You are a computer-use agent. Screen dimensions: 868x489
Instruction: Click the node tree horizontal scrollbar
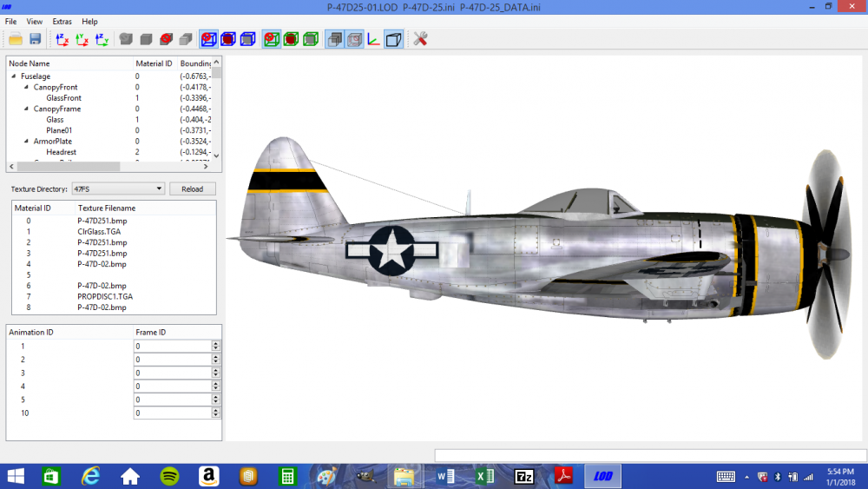(x=108, y=166)
